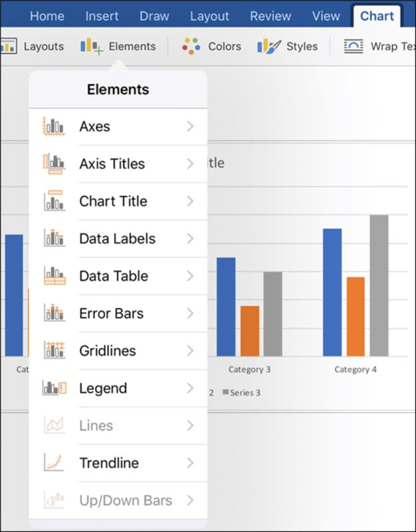Viewport: 416px width, 532px height.
Task: Click the Axis Titles icon
Action: pyautogui.click(x=54, y=164)
